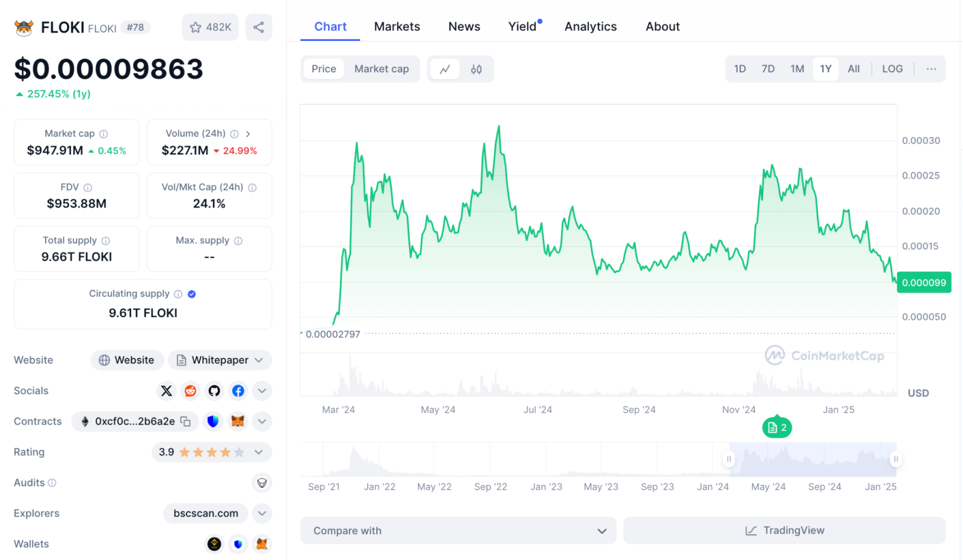Add FLOKI to watchlist with star button
This screenshot has width=963, height=560.
(210, 27)
